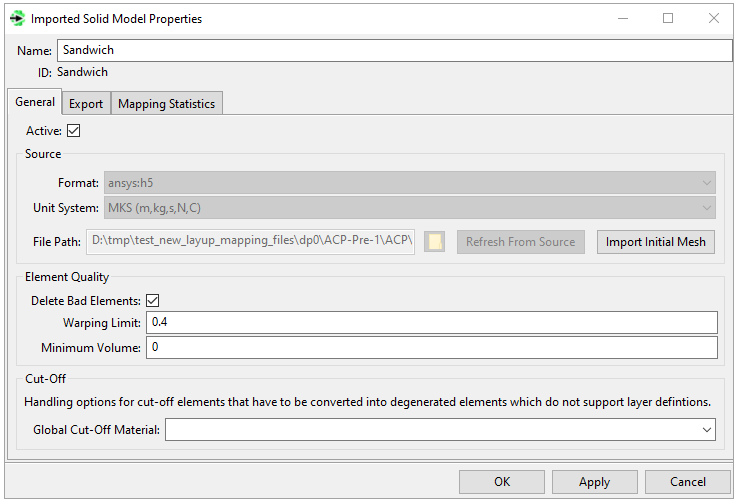The width and height of the screenshot is (737, 502).
Task: Click the ACP app icon in title bar
Action: coord(16,18)
